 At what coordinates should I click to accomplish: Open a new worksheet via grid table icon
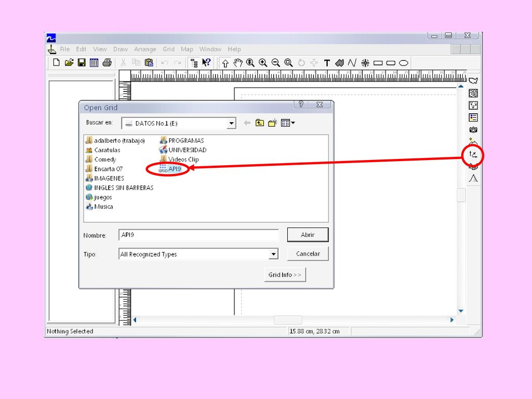coord(94,63)
